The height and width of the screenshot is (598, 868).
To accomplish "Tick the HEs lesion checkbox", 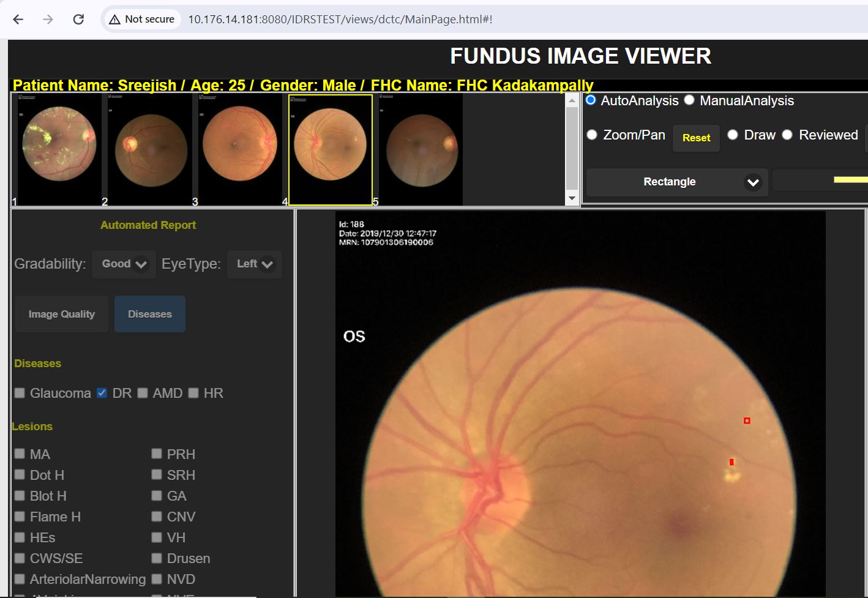I will (x=20, y=537).
